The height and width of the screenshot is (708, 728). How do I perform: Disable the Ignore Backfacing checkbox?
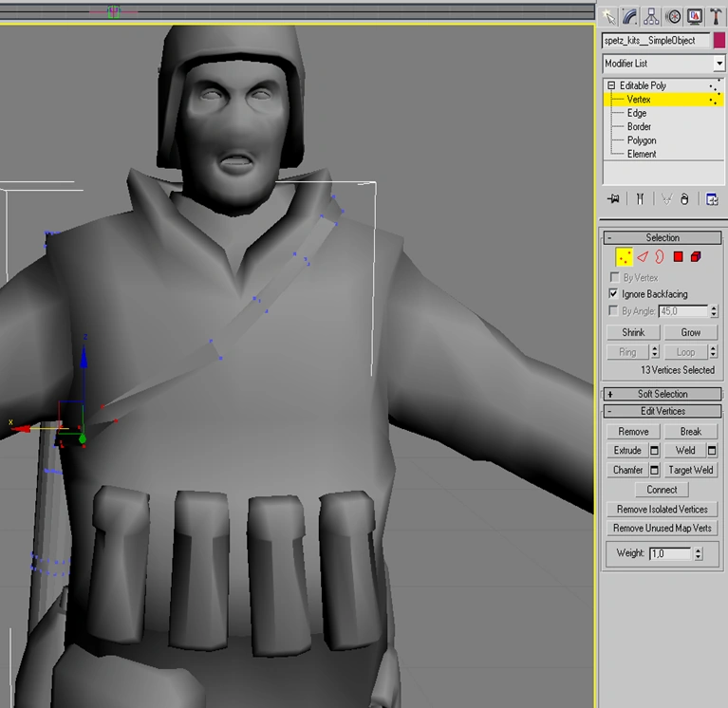(613, 294)
